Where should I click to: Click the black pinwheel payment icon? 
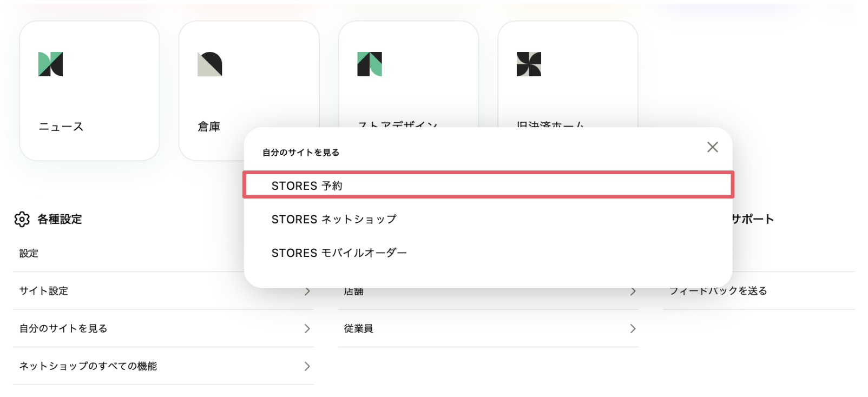(529, 64)
